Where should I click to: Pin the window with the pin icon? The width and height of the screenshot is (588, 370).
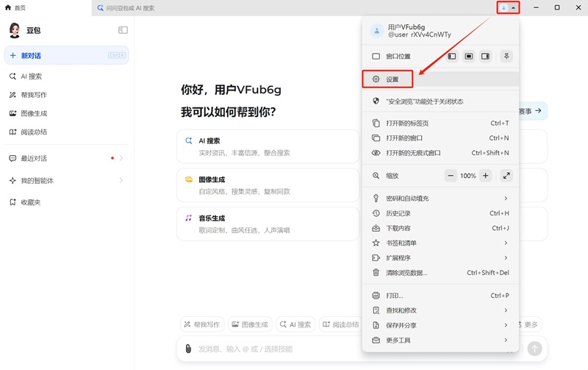[x=506, y=57]
